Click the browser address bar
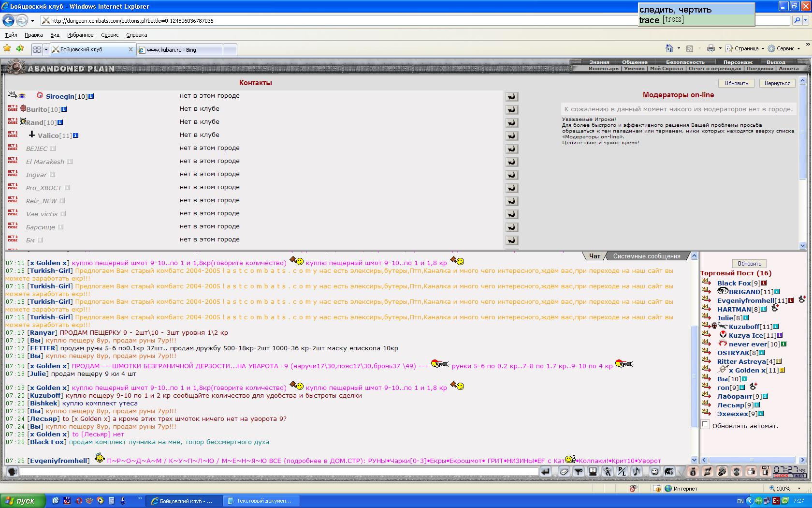The image size is (812, 508). coord(338,20)
